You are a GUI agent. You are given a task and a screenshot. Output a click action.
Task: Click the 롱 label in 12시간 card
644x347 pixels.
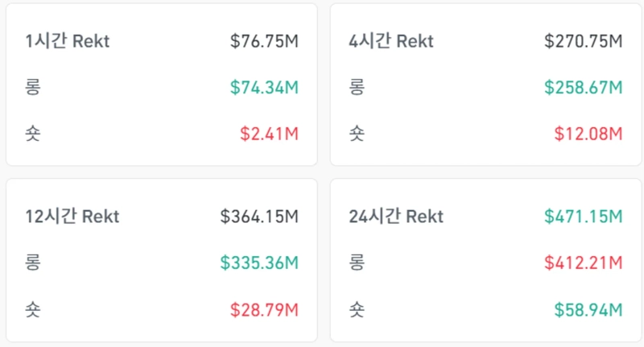33,262
